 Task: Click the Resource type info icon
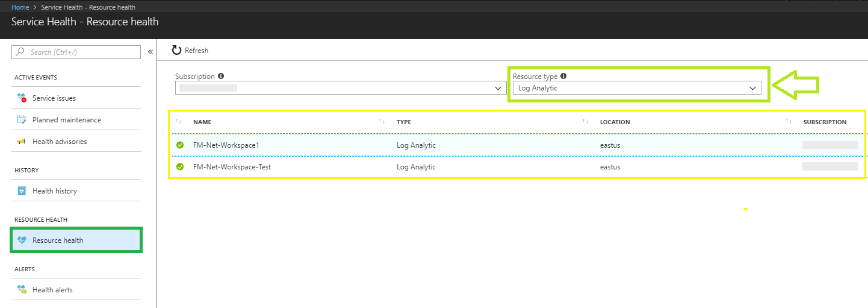tap(563, 77)
